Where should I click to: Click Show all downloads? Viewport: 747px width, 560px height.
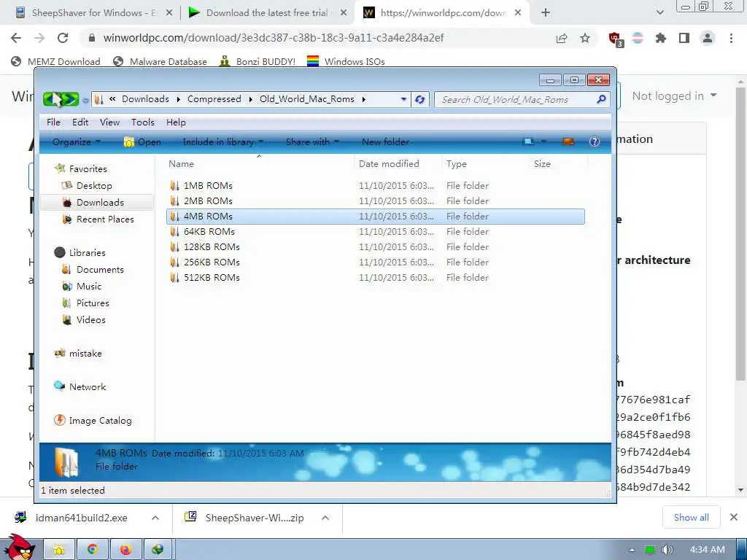pyautogui.click(x=691, y=517)
